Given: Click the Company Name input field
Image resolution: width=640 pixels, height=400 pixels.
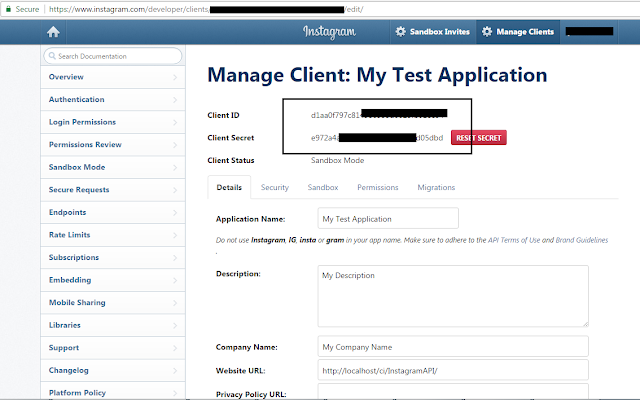Looking at the screenshot, I should (x=453, y=347).
